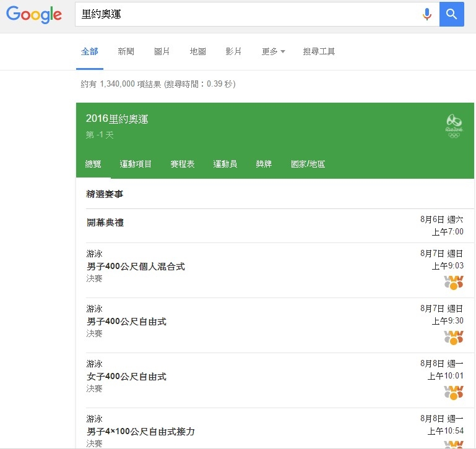
Task: Click medal icon for 男子400公尺自由式
Action: 454,338
